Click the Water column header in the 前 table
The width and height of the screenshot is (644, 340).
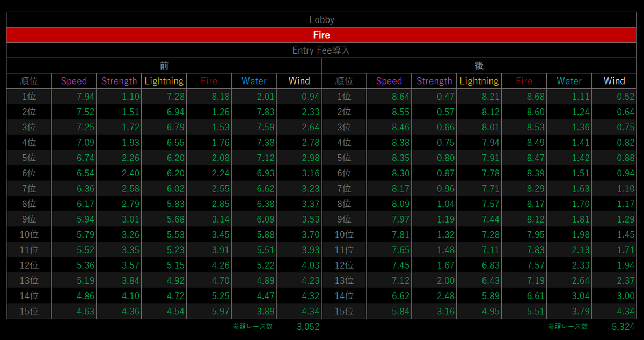[x=254, y=81]
